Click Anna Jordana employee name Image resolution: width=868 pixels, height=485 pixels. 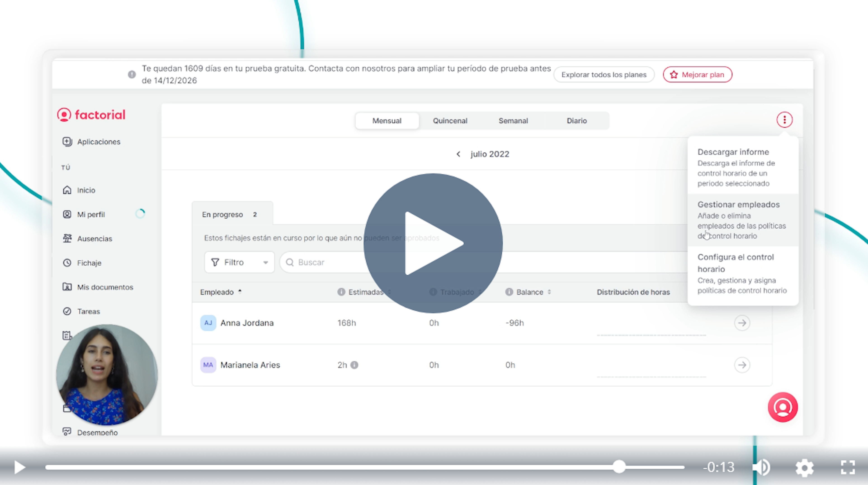247,323
